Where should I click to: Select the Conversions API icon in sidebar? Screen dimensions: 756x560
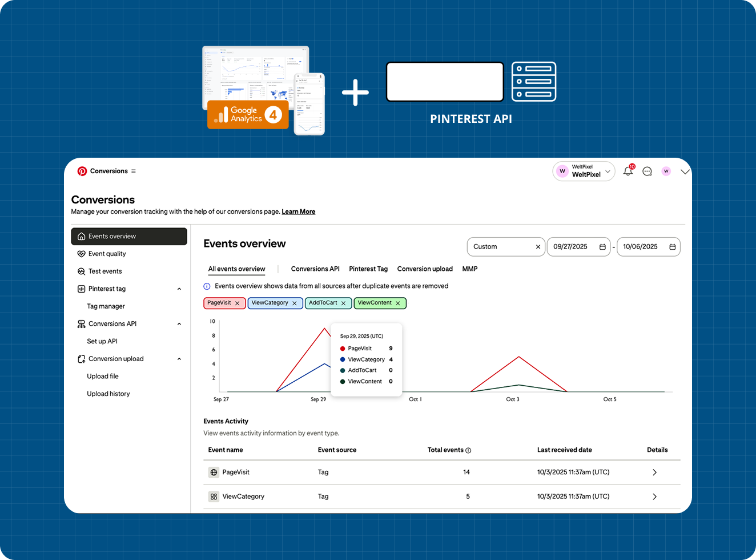[x=81, y=323]
